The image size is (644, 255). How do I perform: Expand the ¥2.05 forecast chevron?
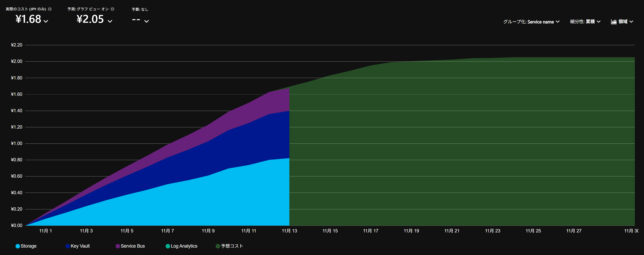[110, 22]
